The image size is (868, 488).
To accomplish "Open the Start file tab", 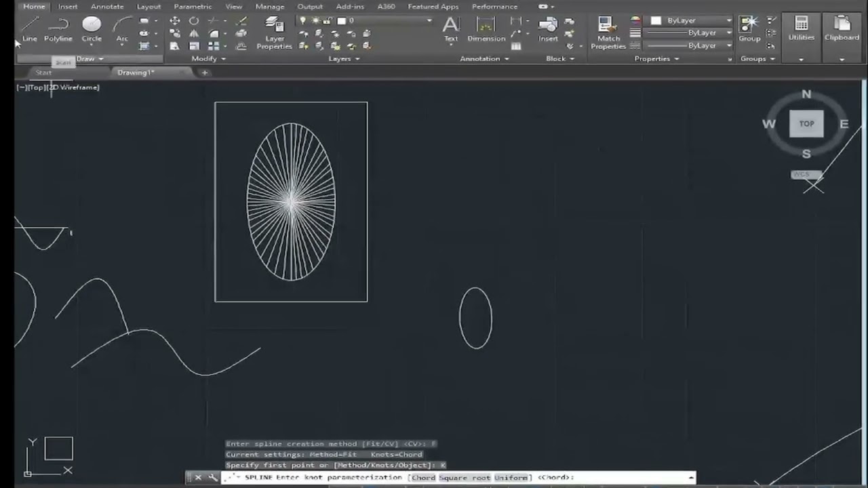I will (x=43, y=73).
